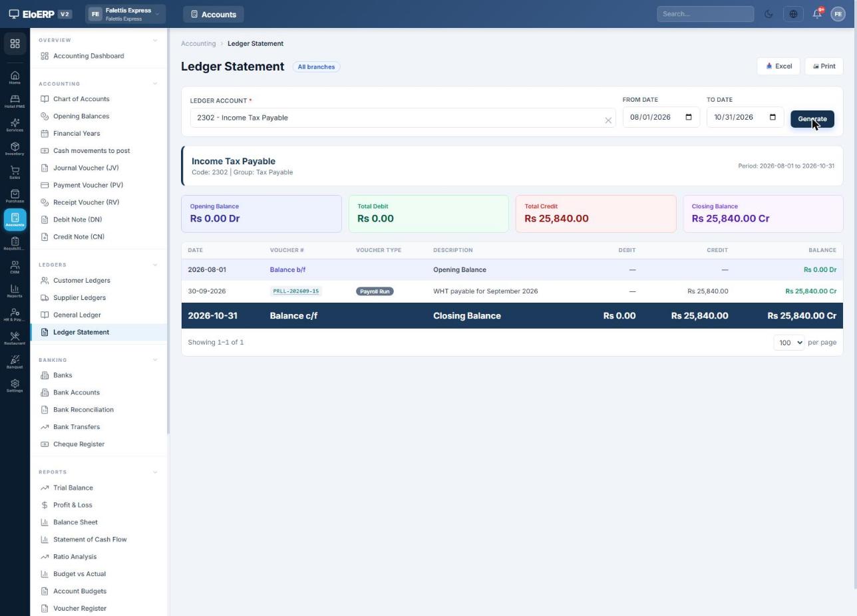The image size is (857, 616).
Task: Click the From Date field
Action: click(x=661, y=117)
